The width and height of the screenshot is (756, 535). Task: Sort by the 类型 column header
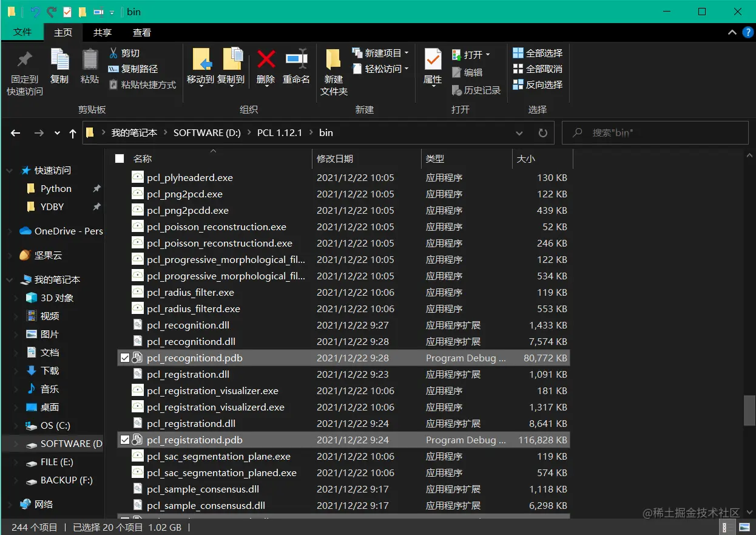(467, 158)
